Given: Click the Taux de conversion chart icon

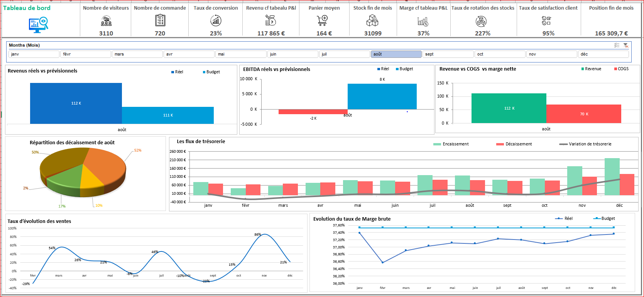Looking at the screenshot, I should [x=216, y=20].
